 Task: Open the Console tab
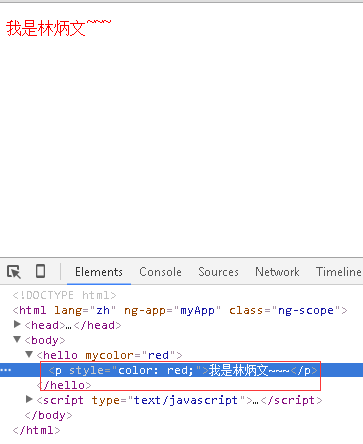click(x=160, y=272)
